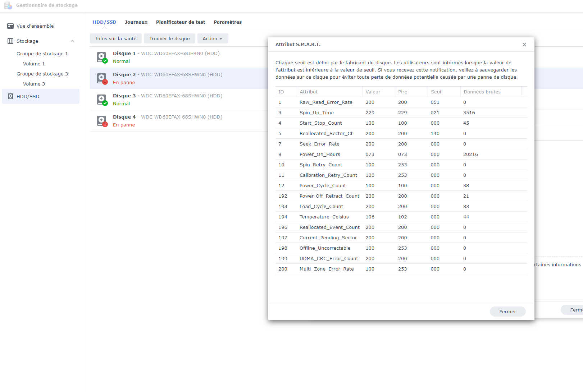Open the Action dropdown menu
Viewport: 583px width, 392px height.
pos(212,39)
